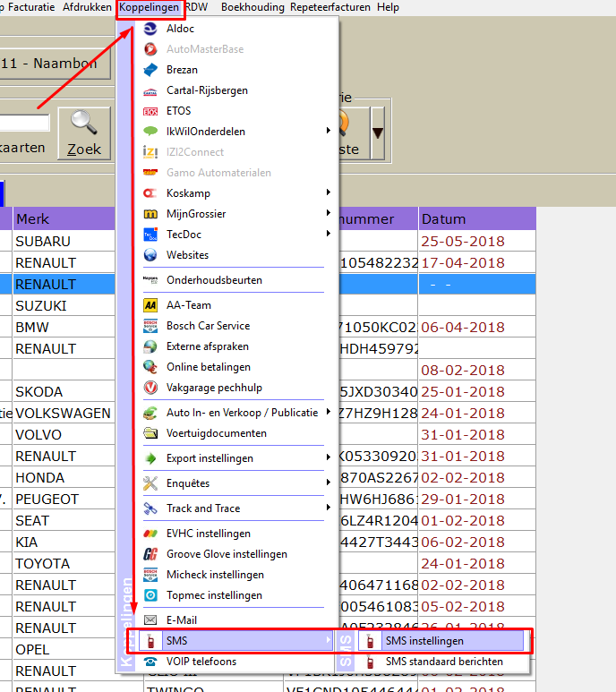The width and height of the screenshot is (616, 692).
Task: Click the Online betalingen icon
Action: [x=150, y=367]
